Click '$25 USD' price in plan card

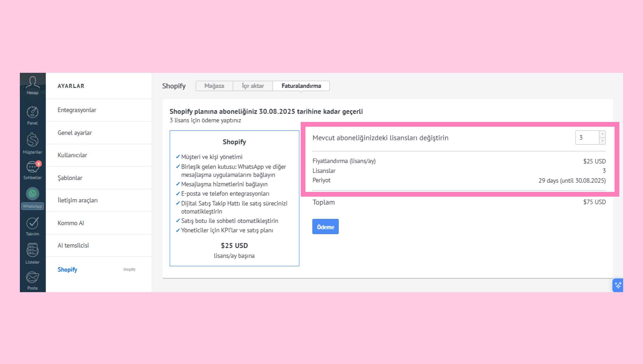[234, 246]
